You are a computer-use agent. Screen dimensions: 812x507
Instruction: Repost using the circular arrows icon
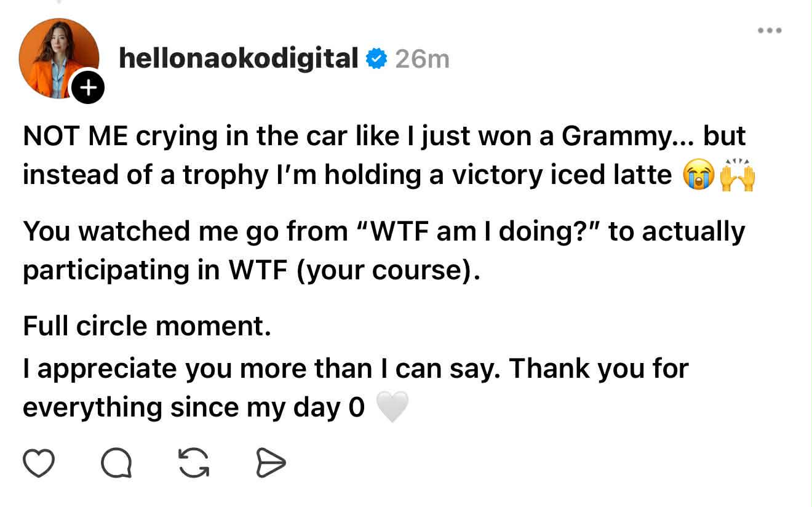click(193, 463)
